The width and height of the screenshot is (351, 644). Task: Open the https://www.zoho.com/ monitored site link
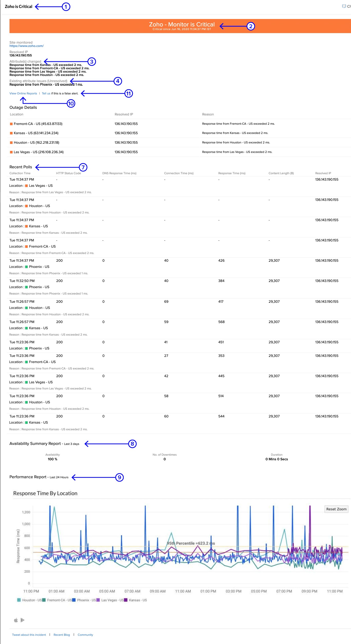click(x=26, y=46)
